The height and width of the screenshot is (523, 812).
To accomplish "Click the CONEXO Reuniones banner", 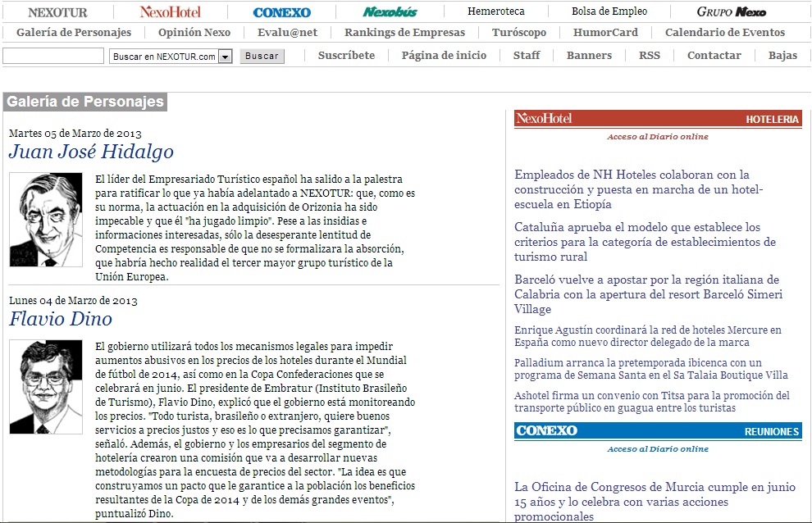I will click(658, 431).
